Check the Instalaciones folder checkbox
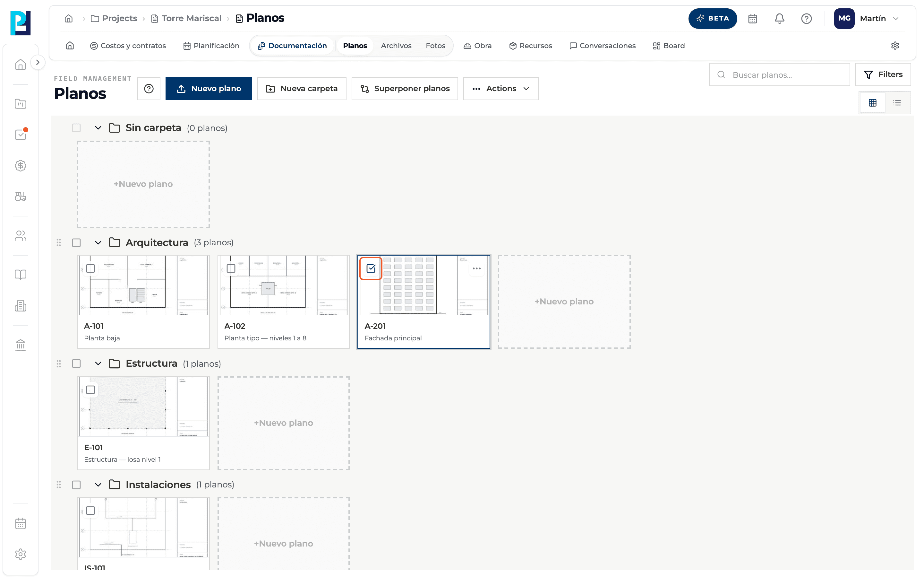The width and height of the screenshot is (924, 578). (x=76, y=485)
